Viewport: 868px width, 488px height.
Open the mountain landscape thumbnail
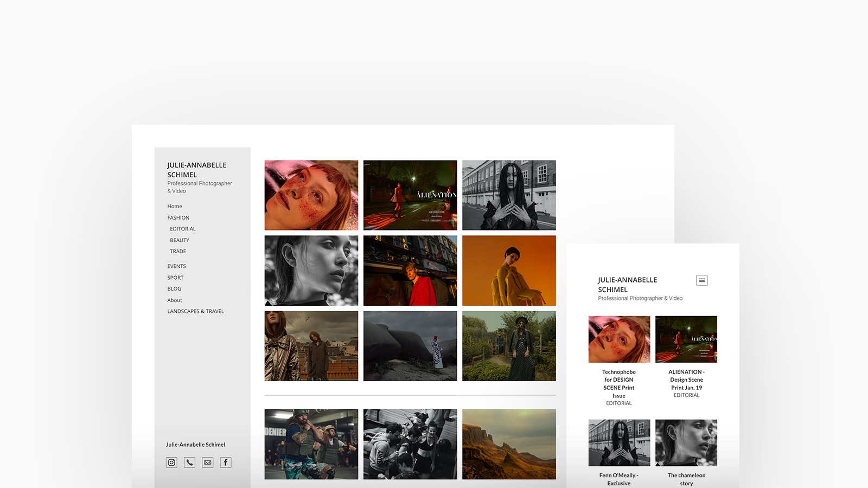(x=509, y=444)
